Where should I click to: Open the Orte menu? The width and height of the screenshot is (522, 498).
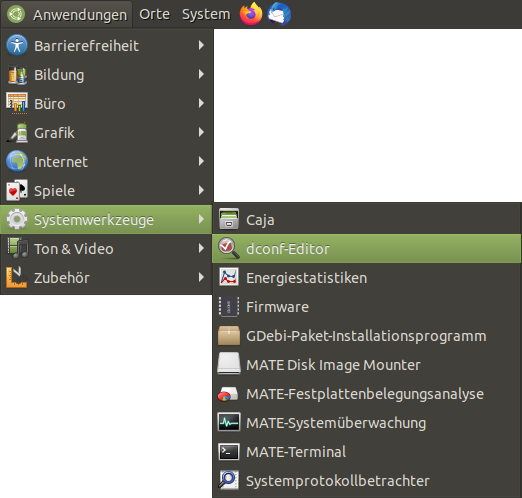(x=154, y=14)
